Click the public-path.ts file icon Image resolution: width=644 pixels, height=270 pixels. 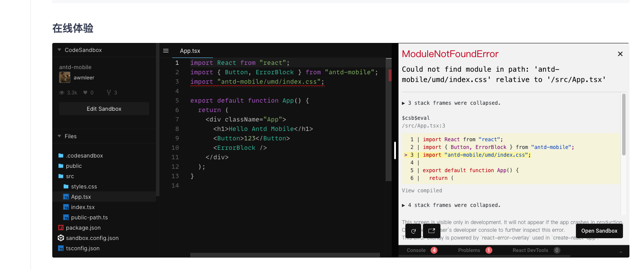click(x=66, y=217)
